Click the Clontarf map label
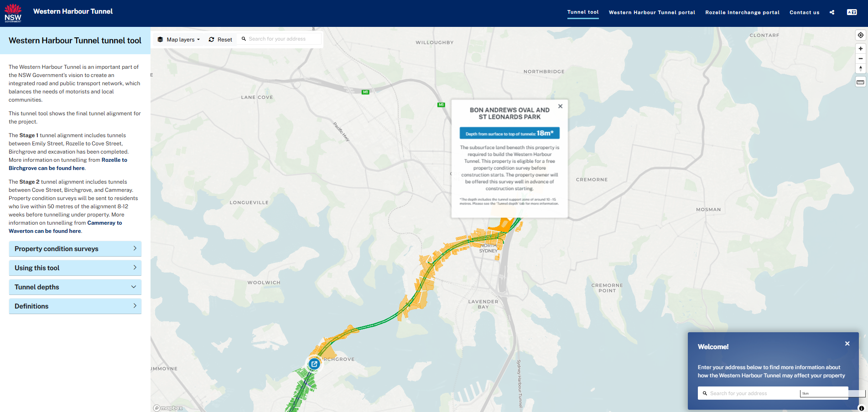Viewport: 868px width, 412px height. (764, 35)
